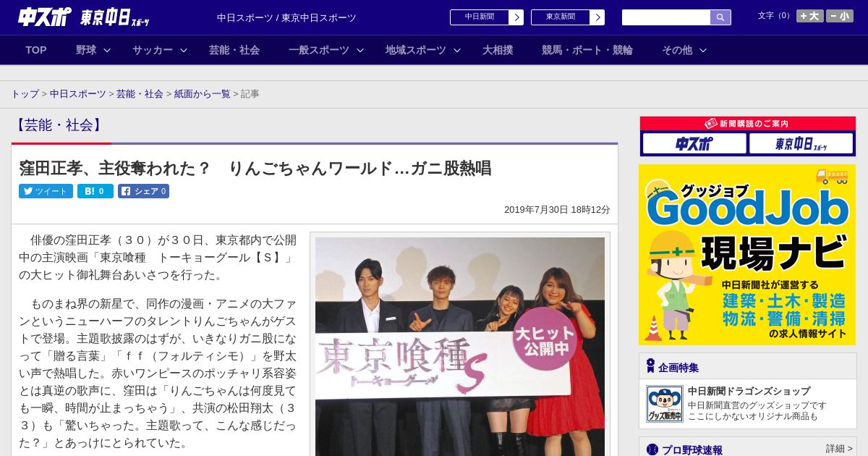Click トップ breadcrumb link
This screenshot has width=868, height=456.
point(25,94)
